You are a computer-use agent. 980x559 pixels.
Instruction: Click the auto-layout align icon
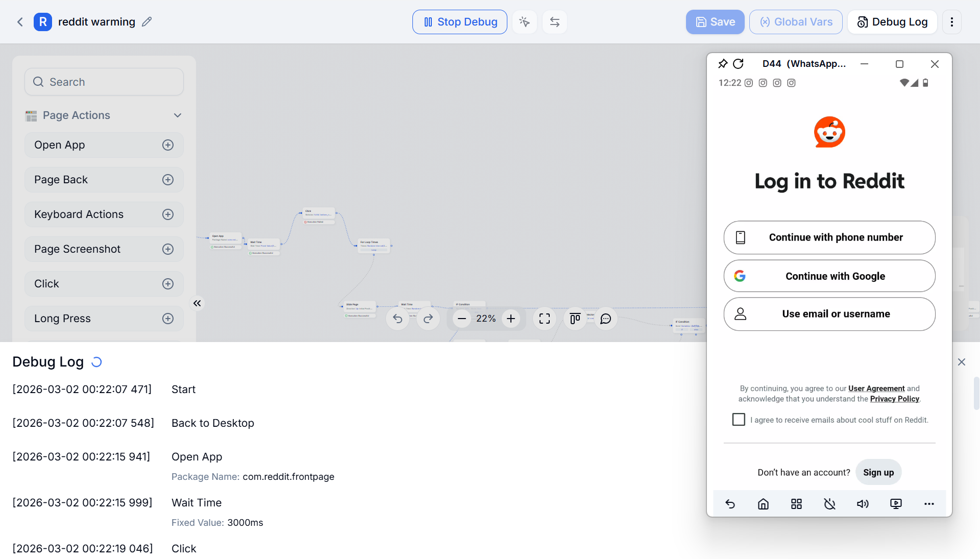coord(575,319)
